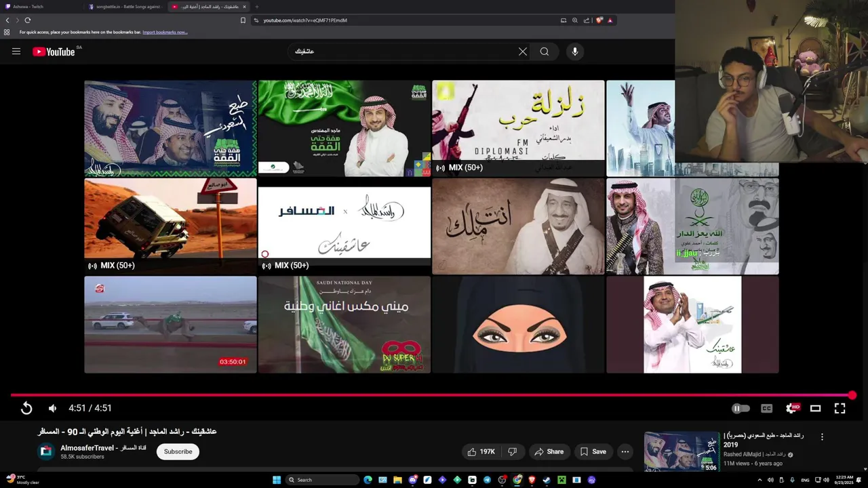The width and height of the screenshot is (868, 488).
Task: Open the camel race suggestion marked 03:50:01
Action: click(x=170, y=325)
